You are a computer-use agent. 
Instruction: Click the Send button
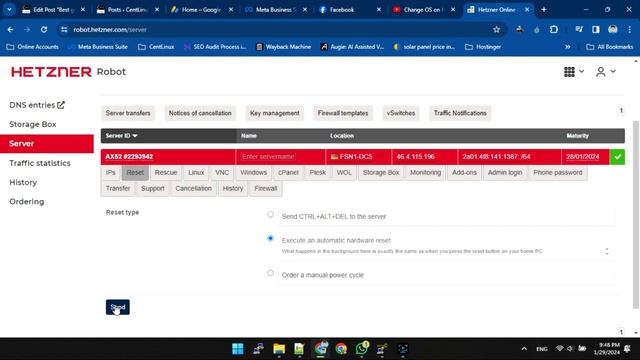(x=118, y=307)
